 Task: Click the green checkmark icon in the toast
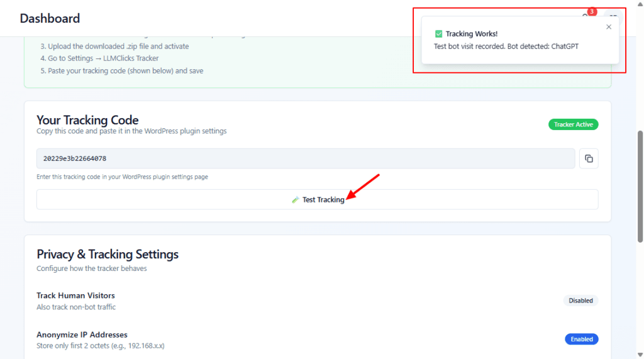click(x=438, y=34)
